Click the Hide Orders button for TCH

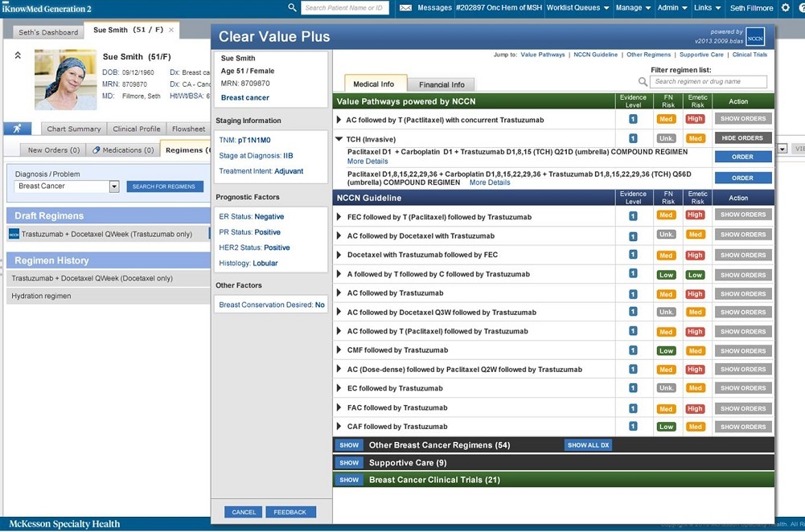tap(743, 138)
